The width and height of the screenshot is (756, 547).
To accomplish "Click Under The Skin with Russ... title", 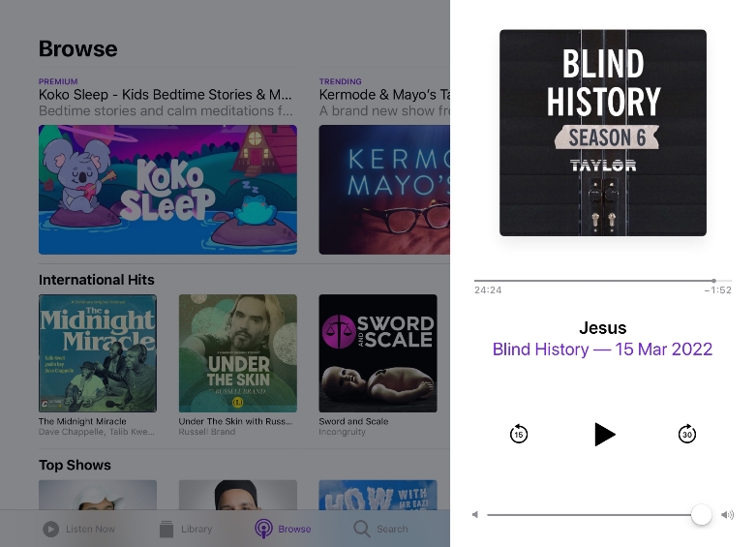I will coord(235,421).
